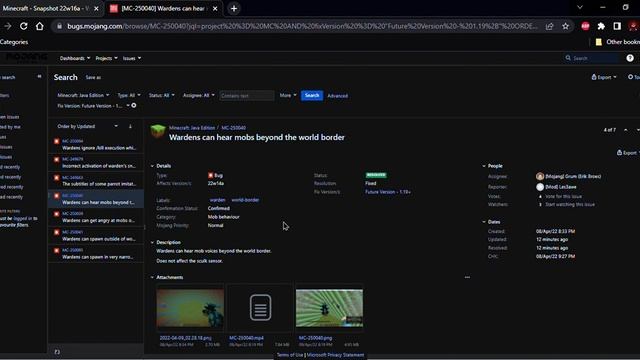Open the Dashboards menu
Screen dimensions: 640x360
(x=75, y=58)
